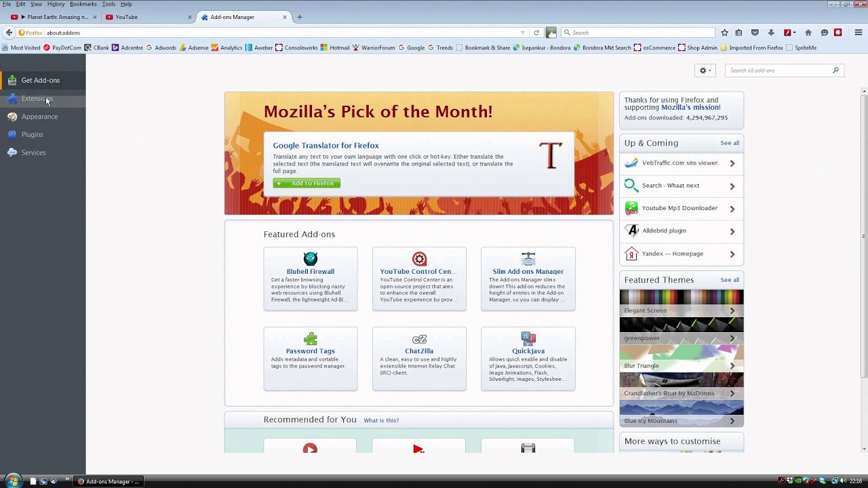Viewport: 868px width, 488px height.
Task: Open Blue Icy Mountains theme arrow
Action: (732, 421)
